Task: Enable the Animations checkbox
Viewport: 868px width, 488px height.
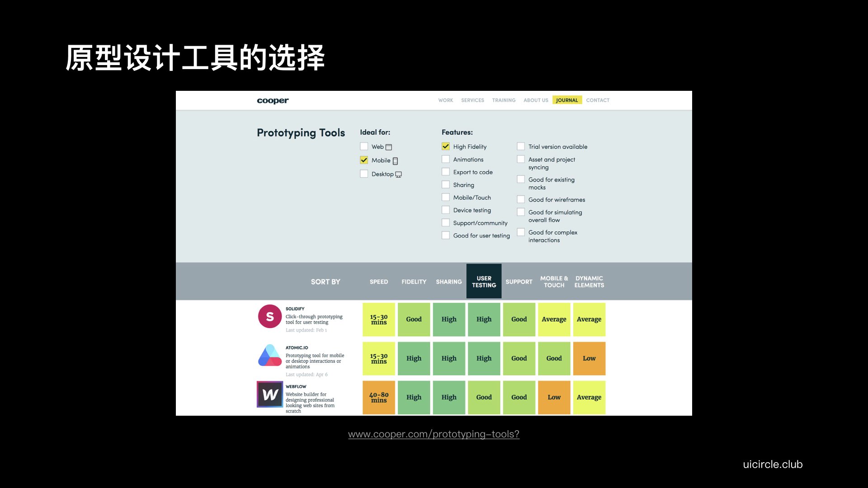Action: 446,159
